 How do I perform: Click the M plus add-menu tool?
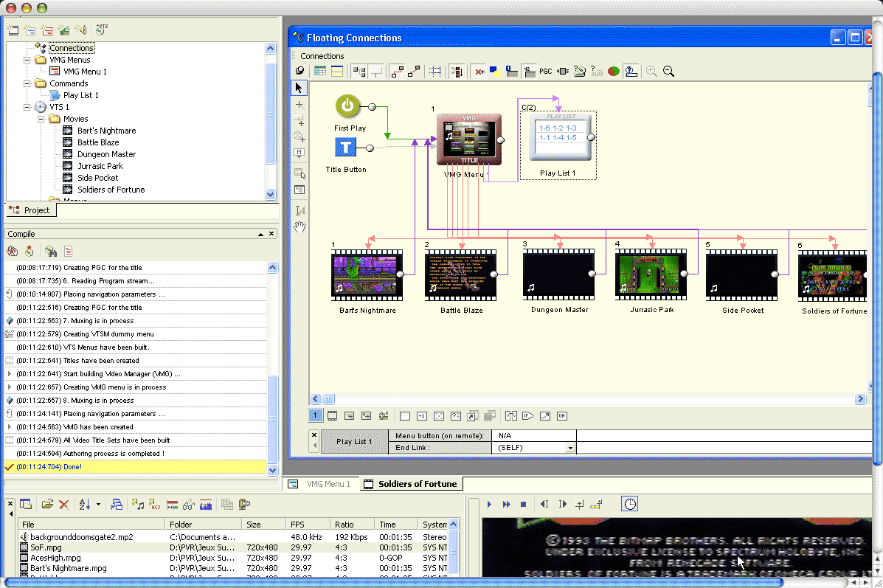(x=299, y=153)
